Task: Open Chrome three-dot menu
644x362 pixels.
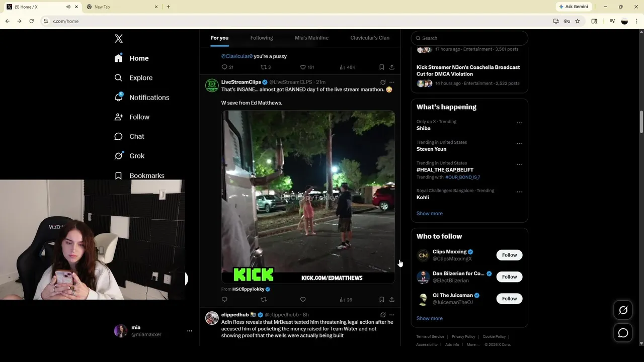Action: 636,21
